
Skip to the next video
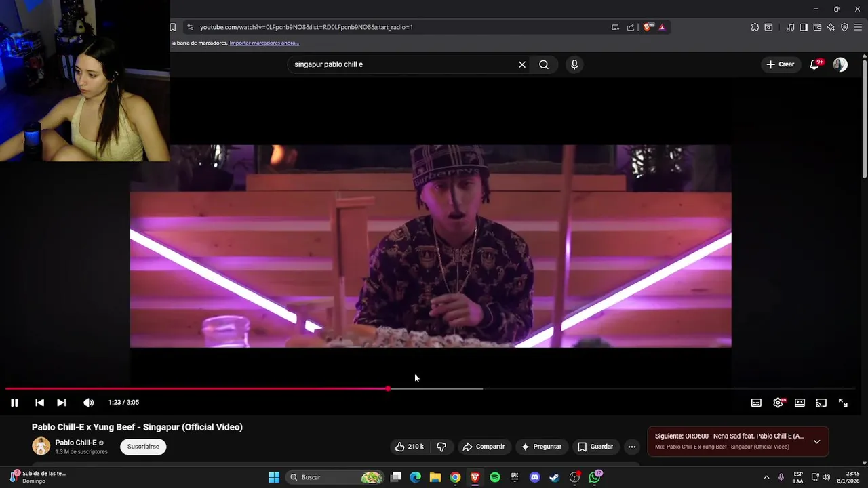click(61, 403)
